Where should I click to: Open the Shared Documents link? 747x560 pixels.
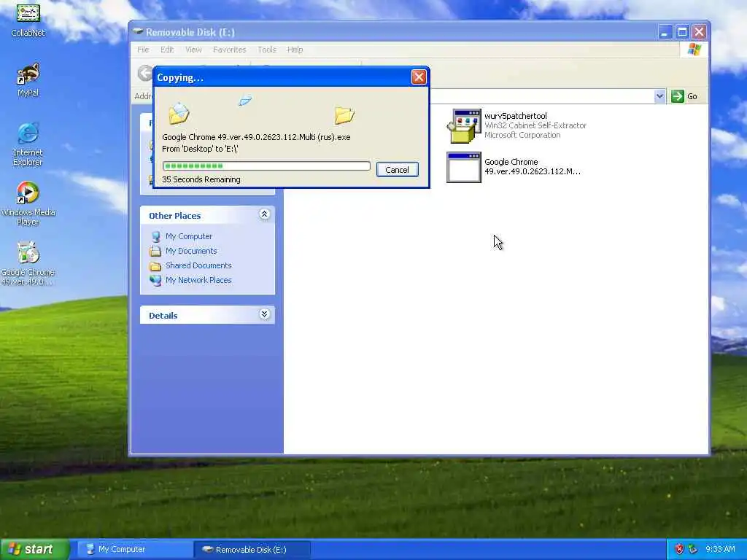tap(198, 265)
